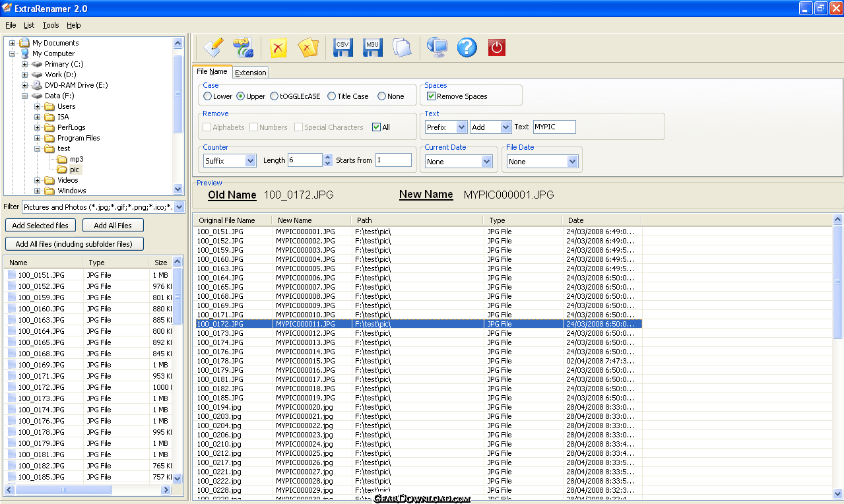Screen dimensions: 844x504
Task: Collapse the test folder node
Action: [38, 148]
